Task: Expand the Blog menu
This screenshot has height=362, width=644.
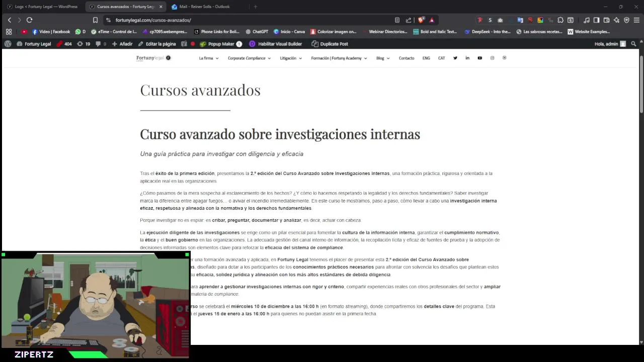Action: [x=383, y=58]
